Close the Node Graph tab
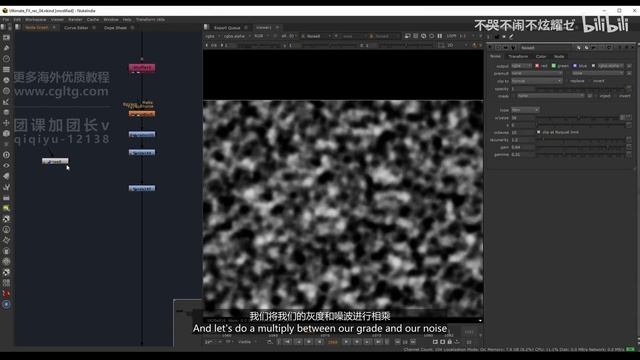Viewport: 640px width, 360px height. pos(54,28)
